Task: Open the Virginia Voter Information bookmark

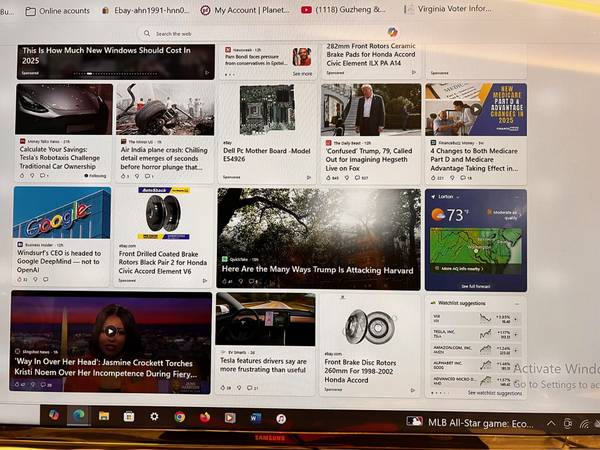Action: click(466, 10)
